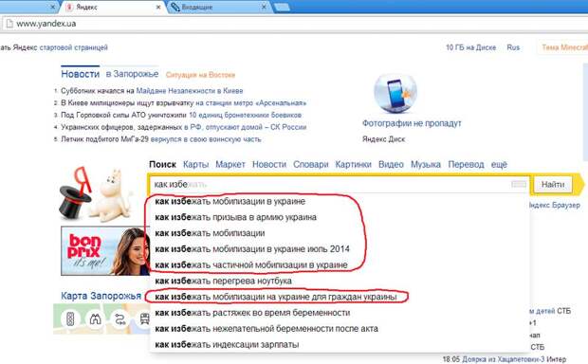The width and height of the screenshot is (588, 364).
Task: Click the Найти search button
Action: pos(553,185)
